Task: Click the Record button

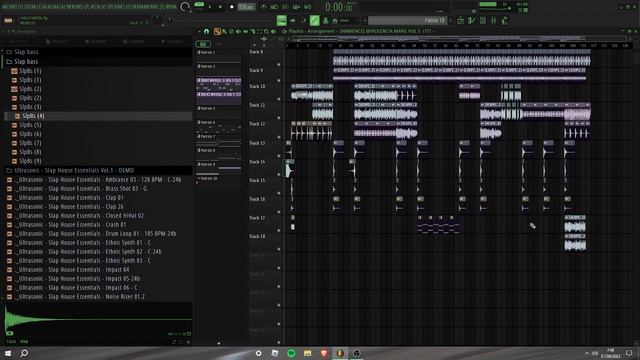Action: [x=231, y=7]
